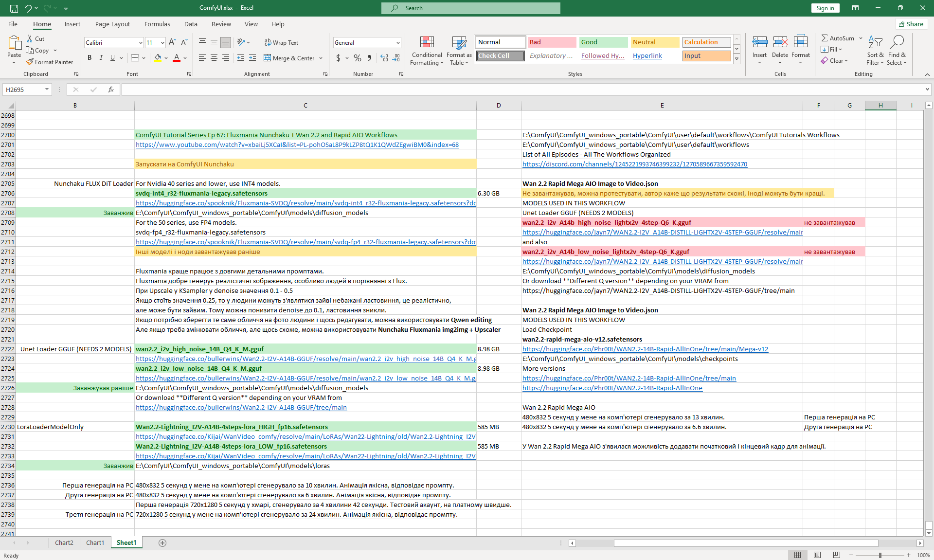
Task: Open the General number format dropdown
Action: click(x=397, y=42)
